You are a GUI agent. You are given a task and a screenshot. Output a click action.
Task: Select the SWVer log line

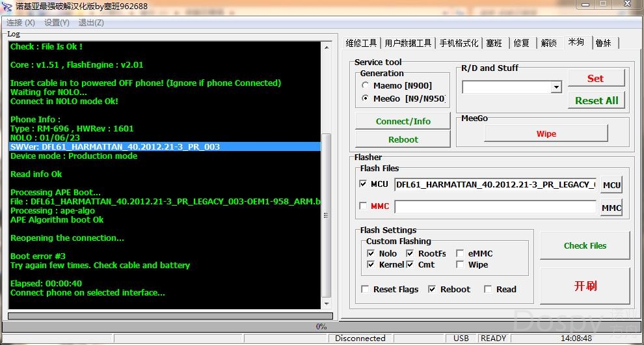(165, 147)
